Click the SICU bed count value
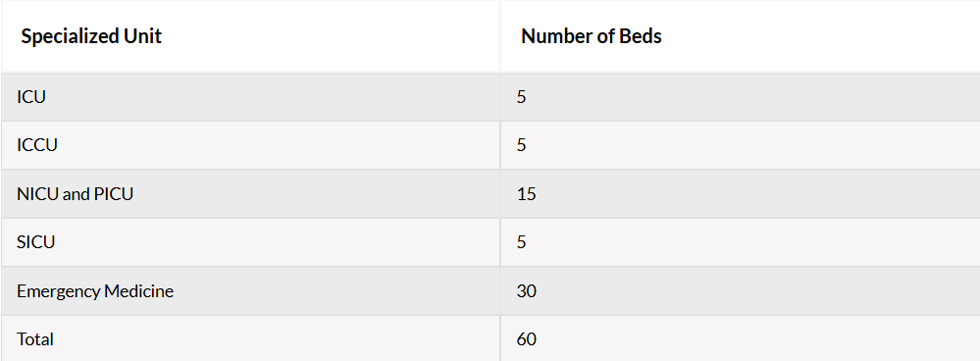The image size is (980, 361). (521, 241)
